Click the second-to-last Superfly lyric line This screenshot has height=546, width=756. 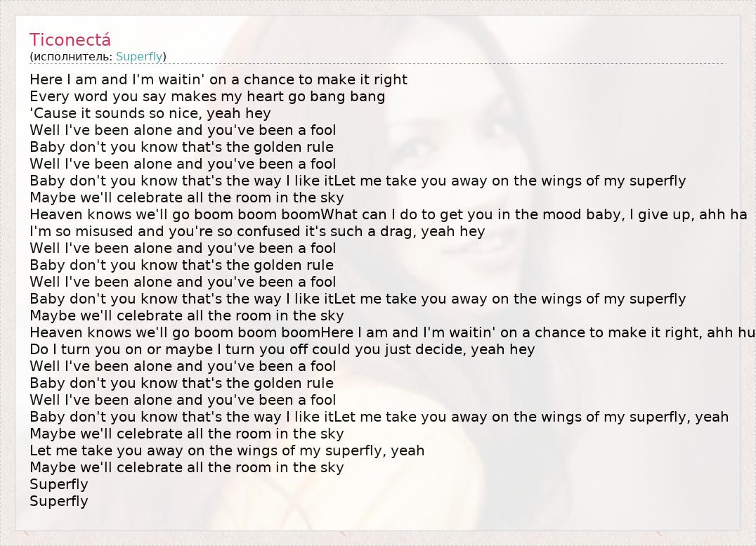[x=59, y=484]
